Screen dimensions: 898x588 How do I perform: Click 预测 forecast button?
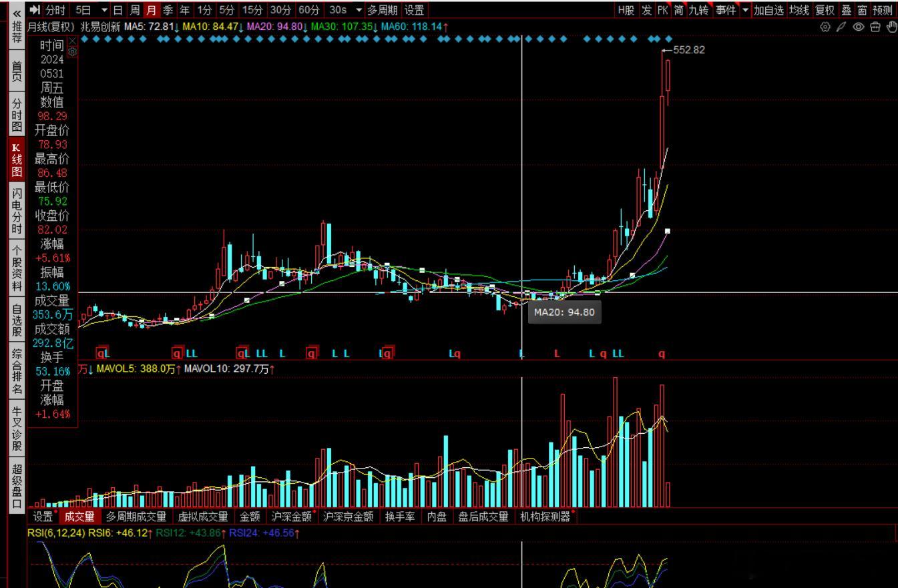(883, 10)
